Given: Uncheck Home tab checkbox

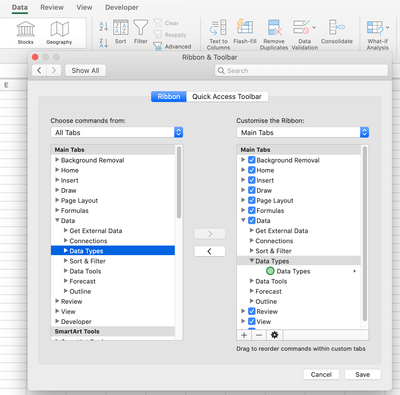Looking at the screenshot, I should [x=252, y=170].
